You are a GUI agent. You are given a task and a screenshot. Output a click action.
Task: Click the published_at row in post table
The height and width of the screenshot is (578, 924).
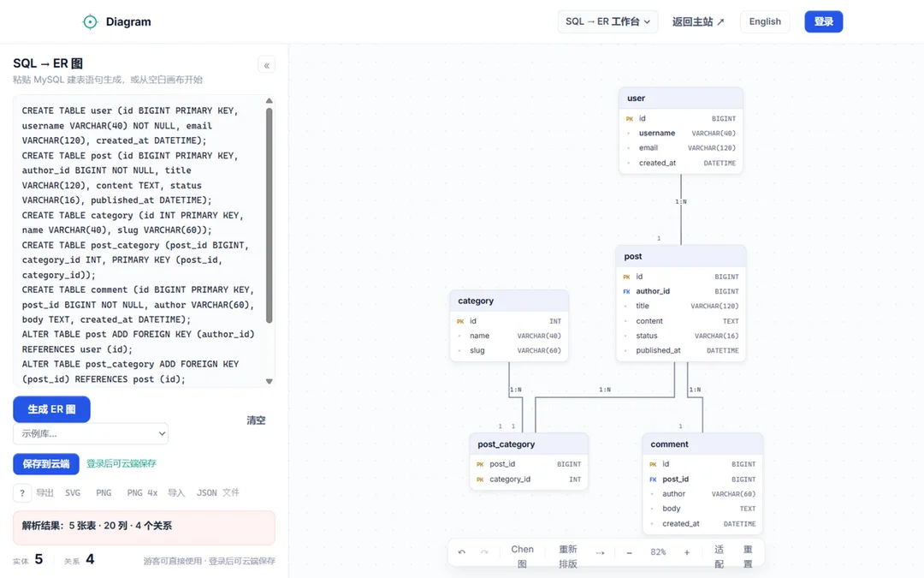pyautogui.click(x=681, y=350)
